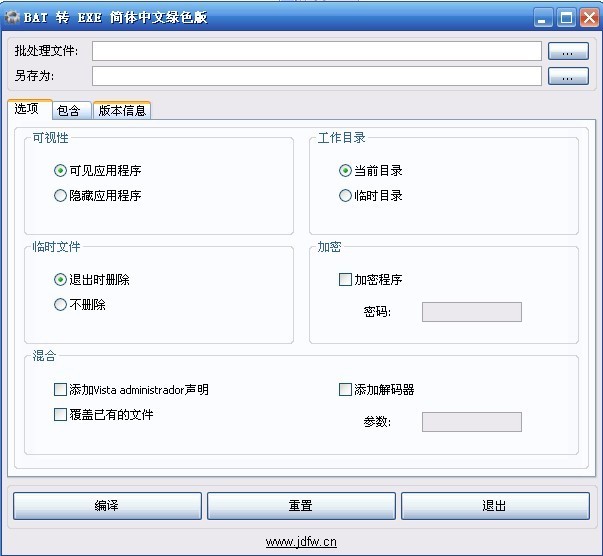This screenshot has width=603, height=556.
Task: Open the 包含 tab
Action: click(x=72, y=111)
